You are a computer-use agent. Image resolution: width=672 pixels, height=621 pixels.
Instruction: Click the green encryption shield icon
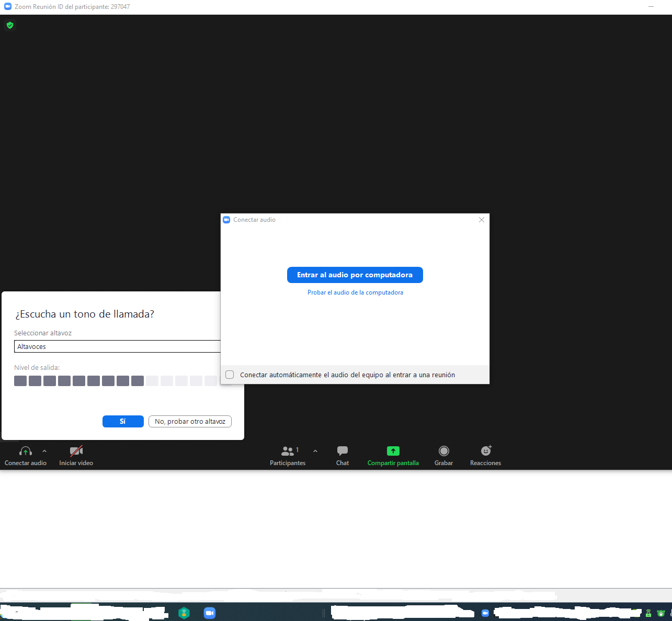click(10, 25)
